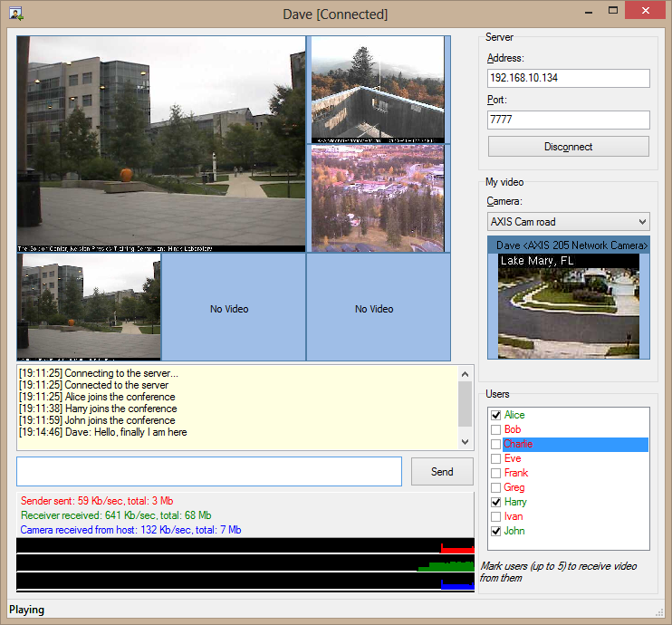Click the Port input field
Viewport: 672px width, 625px height.
[568, 120]
